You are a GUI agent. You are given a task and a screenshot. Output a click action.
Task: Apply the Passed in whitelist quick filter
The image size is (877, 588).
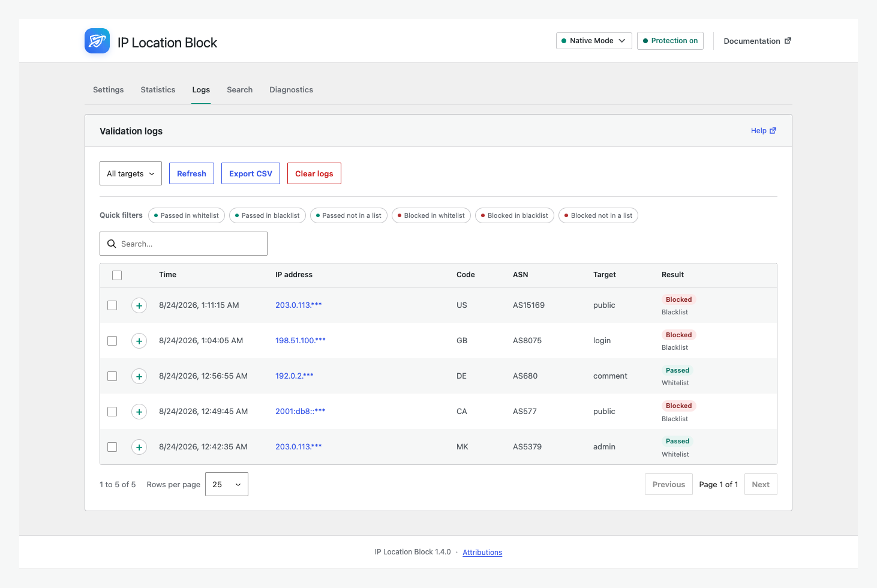click(x=187, y=215)
